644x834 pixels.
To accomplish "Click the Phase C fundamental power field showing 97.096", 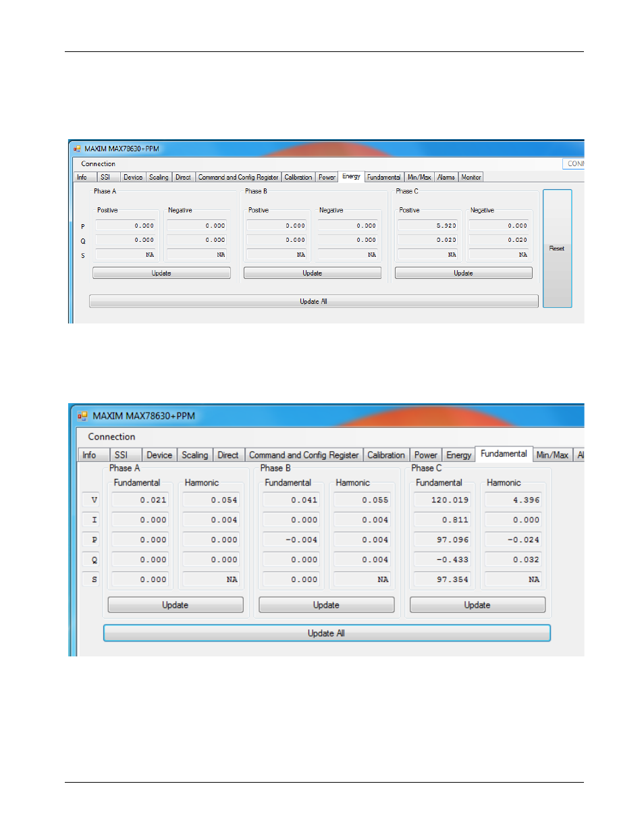I will tap(443, 540).
